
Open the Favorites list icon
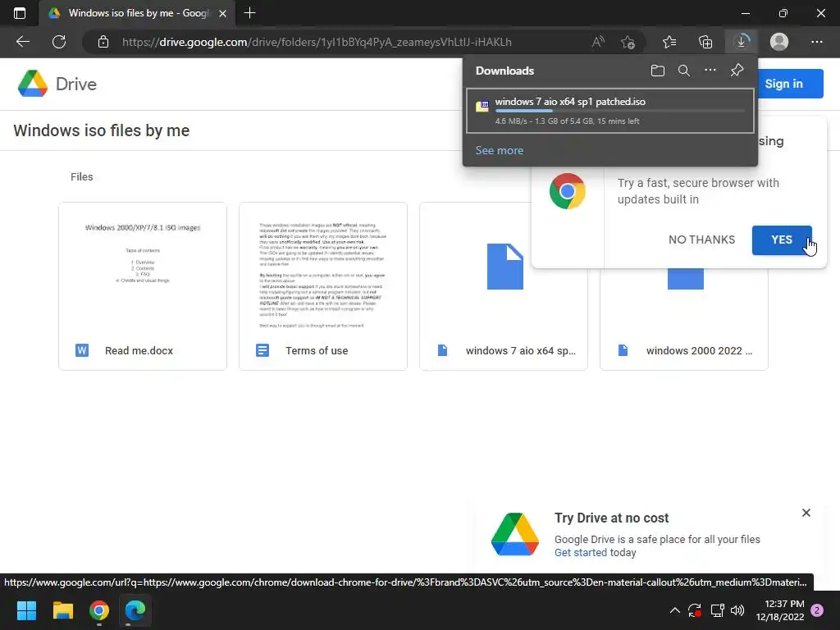[669, 42]
